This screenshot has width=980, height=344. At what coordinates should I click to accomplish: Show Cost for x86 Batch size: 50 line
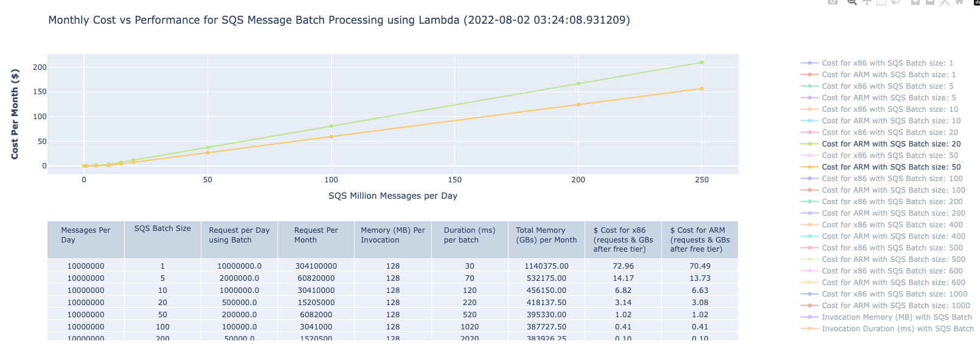tap(880, 156)
